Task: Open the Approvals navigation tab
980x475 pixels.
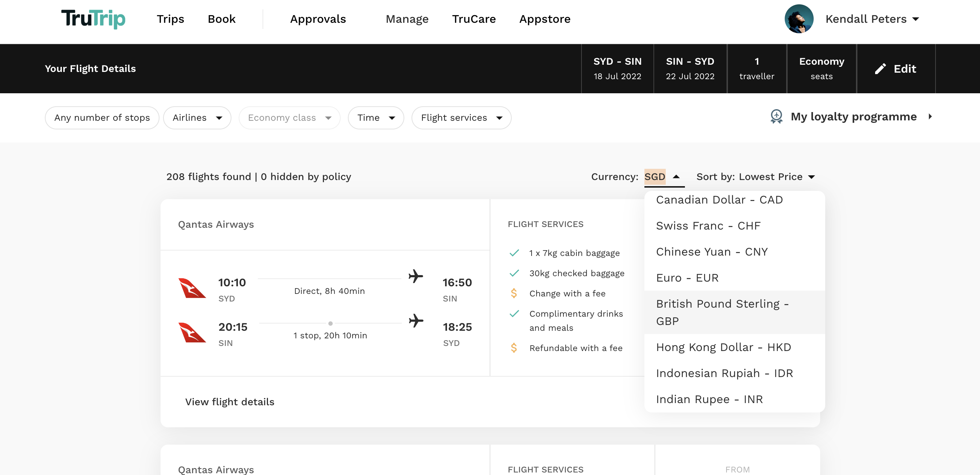Action: click(318, 19)
